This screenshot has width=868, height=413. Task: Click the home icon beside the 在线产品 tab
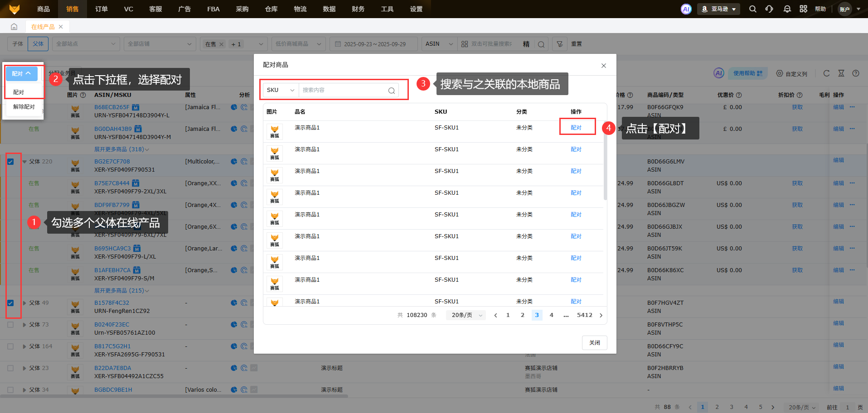14,27
